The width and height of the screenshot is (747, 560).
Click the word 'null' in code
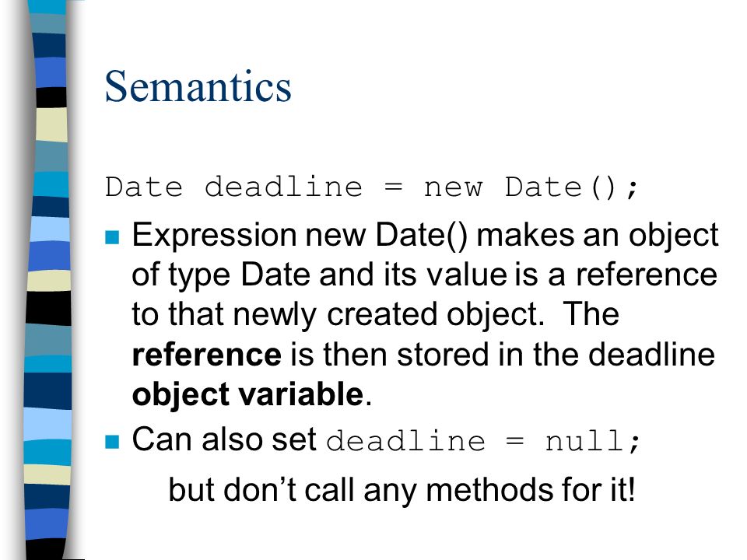585,441
